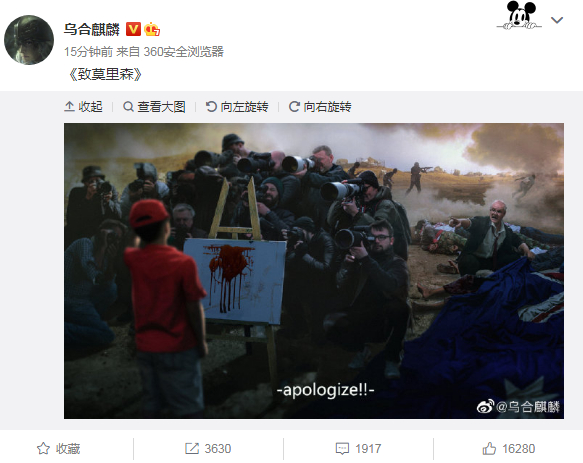Open the 15分钟前 timestamp link

88,51
